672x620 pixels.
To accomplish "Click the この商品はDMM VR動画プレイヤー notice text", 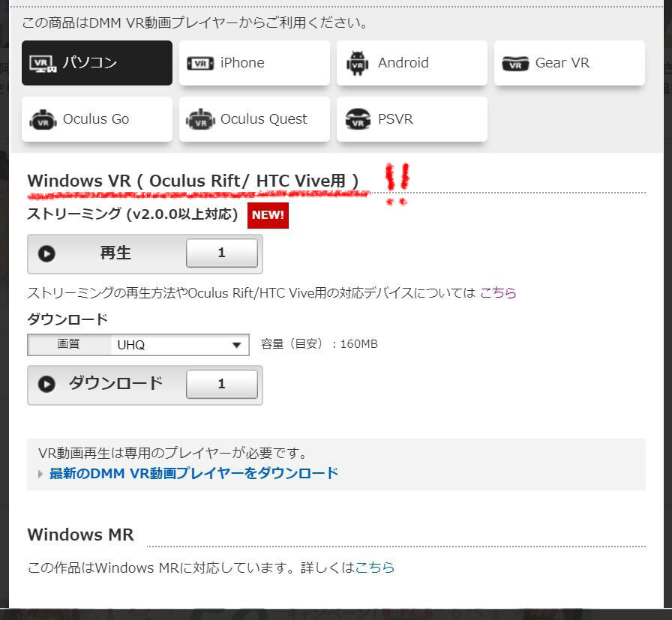I will coord(195,22).
